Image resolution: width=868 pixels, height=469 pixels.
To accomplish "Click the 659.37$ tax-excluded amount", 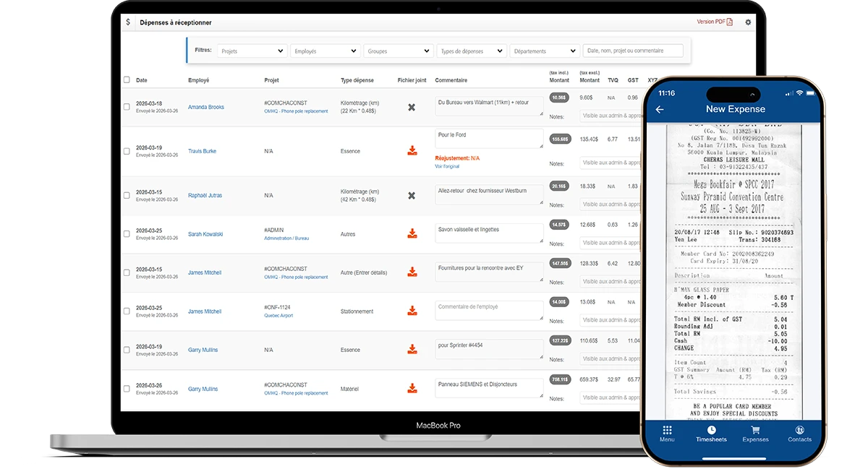I will coord(589,379).
